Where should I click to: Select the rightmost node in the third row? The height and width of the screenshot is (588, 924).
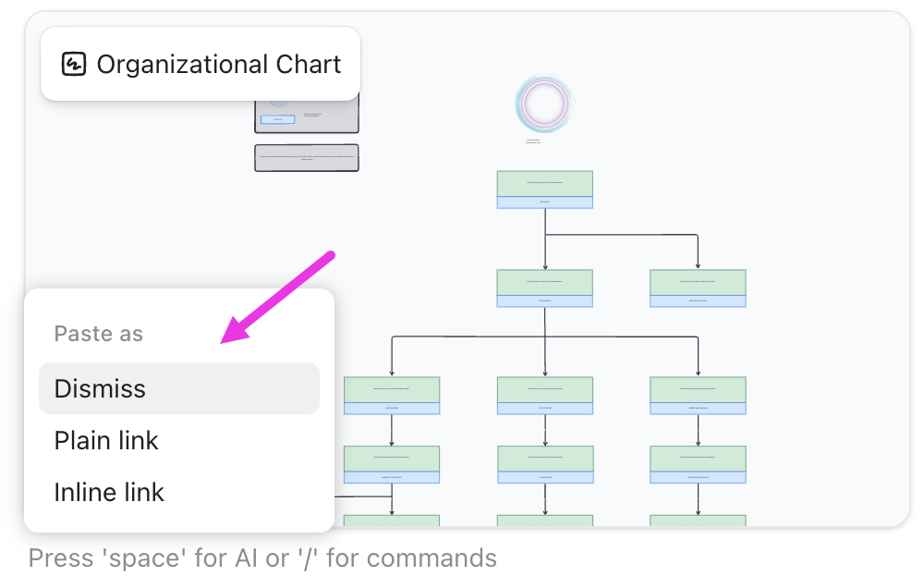[698, 393]
